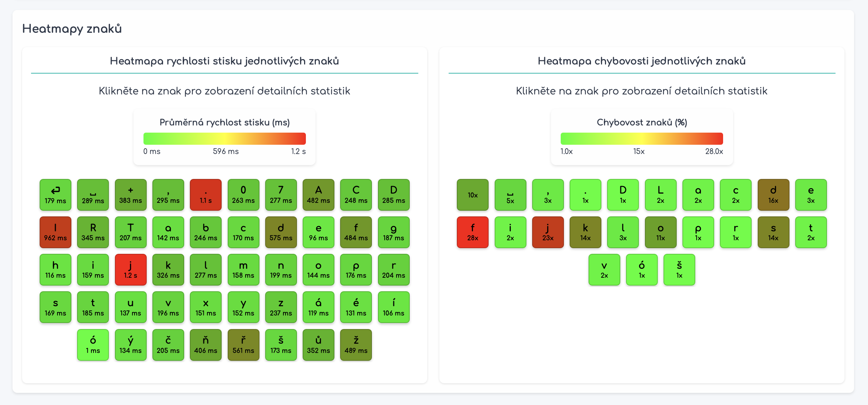Open the 'ó' tile showing 1 ms
868x405 pixels.
[x=93, y=345]
